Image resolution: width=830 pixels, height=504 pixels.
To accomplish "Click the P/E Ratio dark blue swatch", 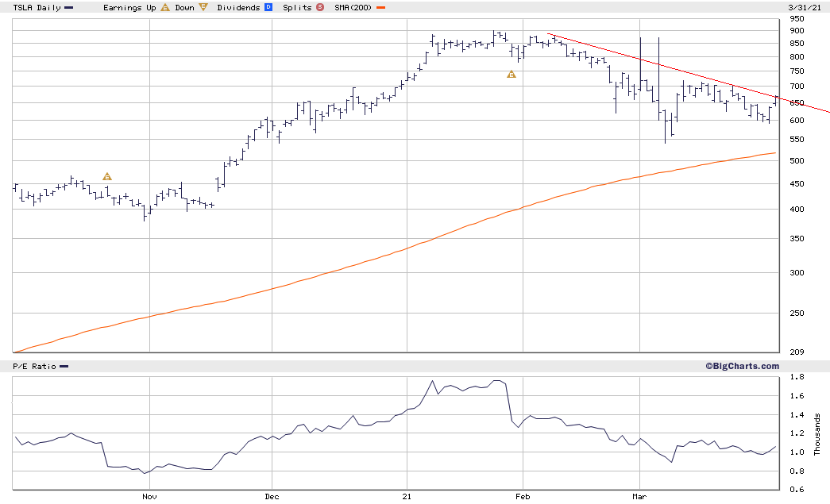I will [64, 366].
